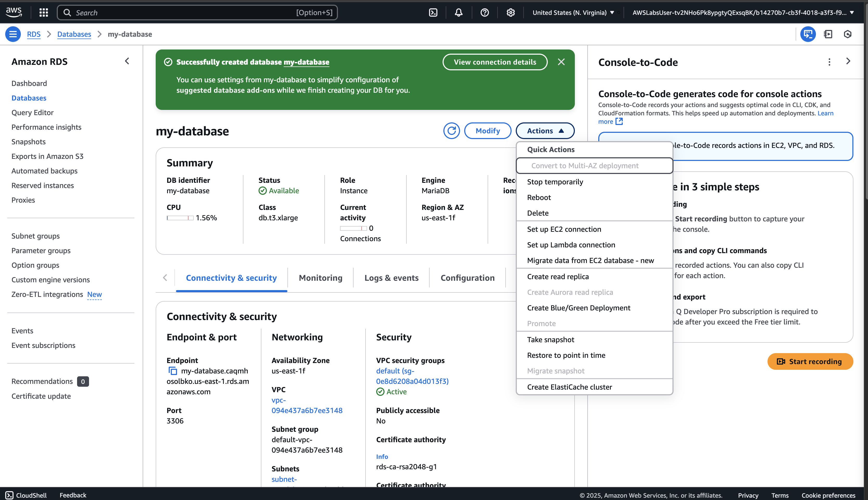
Task: Click Cookie preferences in footer
Action: (x=828, y=495)
